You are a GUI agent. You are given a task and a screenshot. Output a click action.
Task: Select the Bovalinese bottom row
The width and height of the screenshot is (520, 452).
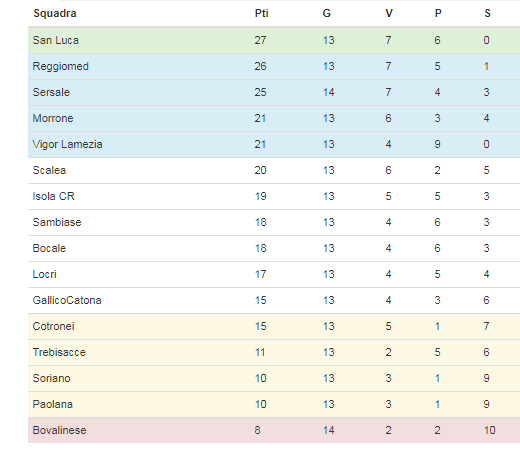pos(274,430)
